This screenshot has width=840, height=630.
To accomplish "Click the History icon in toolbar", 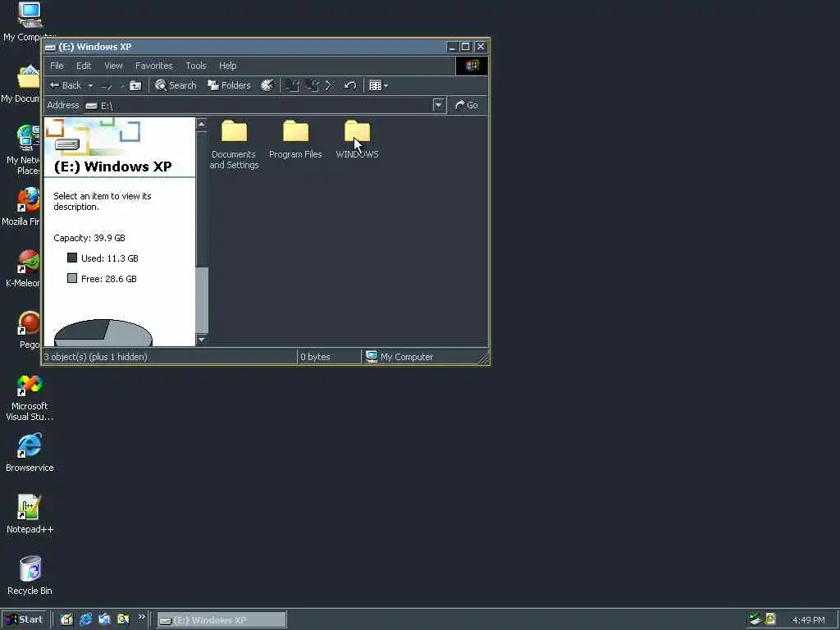I will pyautogui.click(x=267, y=85).
